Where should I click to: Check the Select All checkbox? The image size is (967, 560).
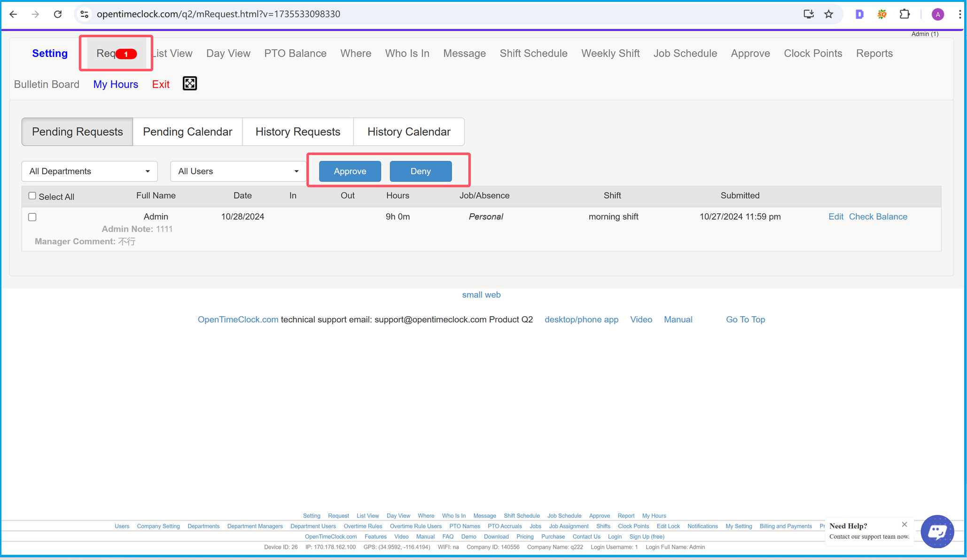32,196
